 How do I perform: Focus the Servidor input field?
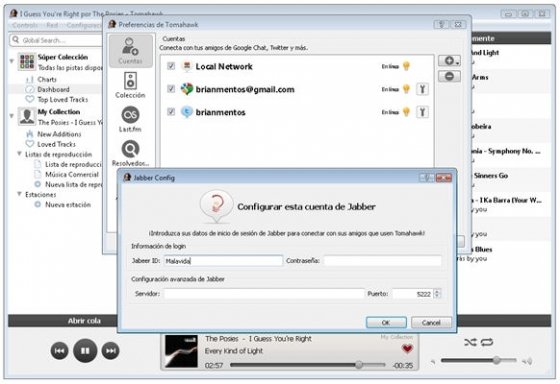(264, 294)
